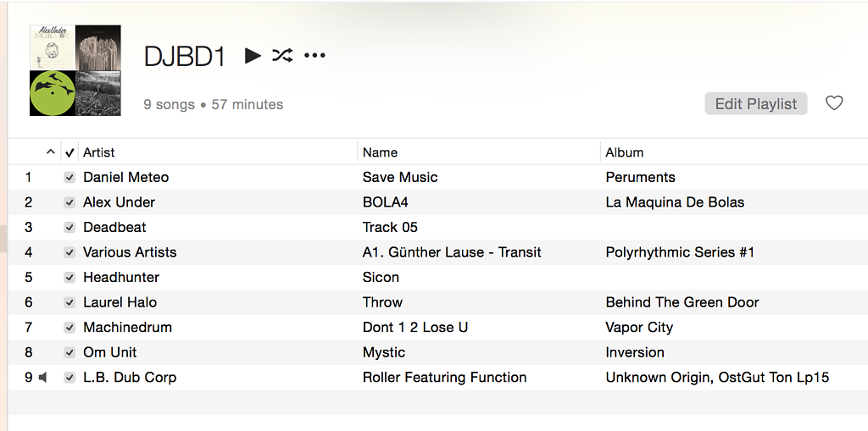
Task: Click the Alex Under album artwork thumbnail
Action: point(52,47)
